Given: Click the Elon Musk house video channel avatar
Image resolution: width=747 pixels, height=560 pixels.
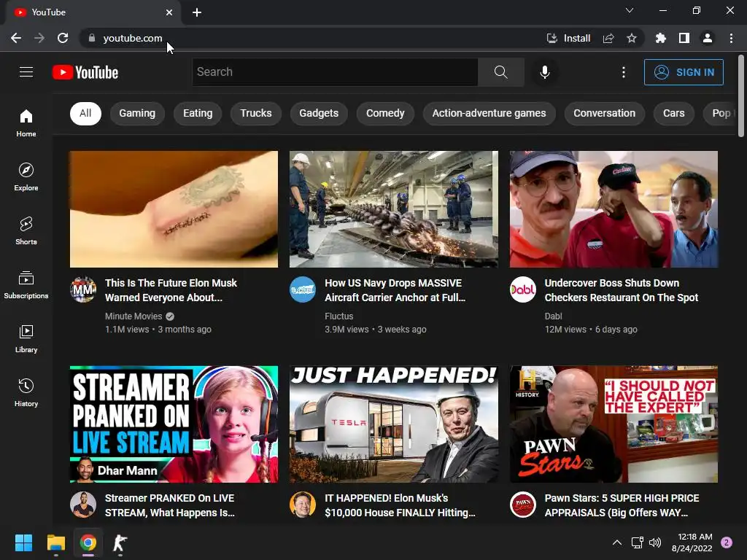Looking at the screenshot, I should 303,505.
